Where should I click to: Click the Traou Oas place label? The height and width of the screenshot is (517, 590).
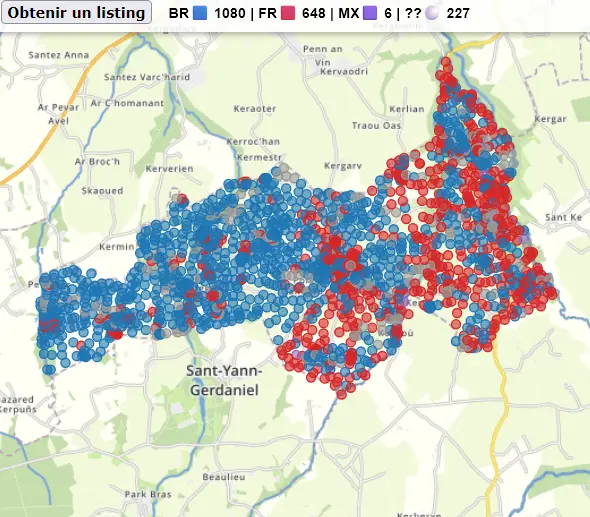[376, 125]
